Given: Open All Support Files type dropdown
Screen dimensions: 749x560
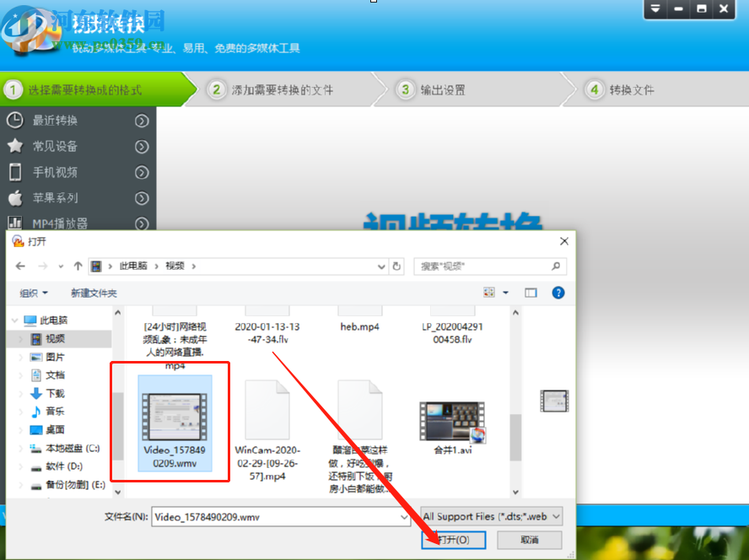Looking at the screenshot, I should tap(492, 516).
